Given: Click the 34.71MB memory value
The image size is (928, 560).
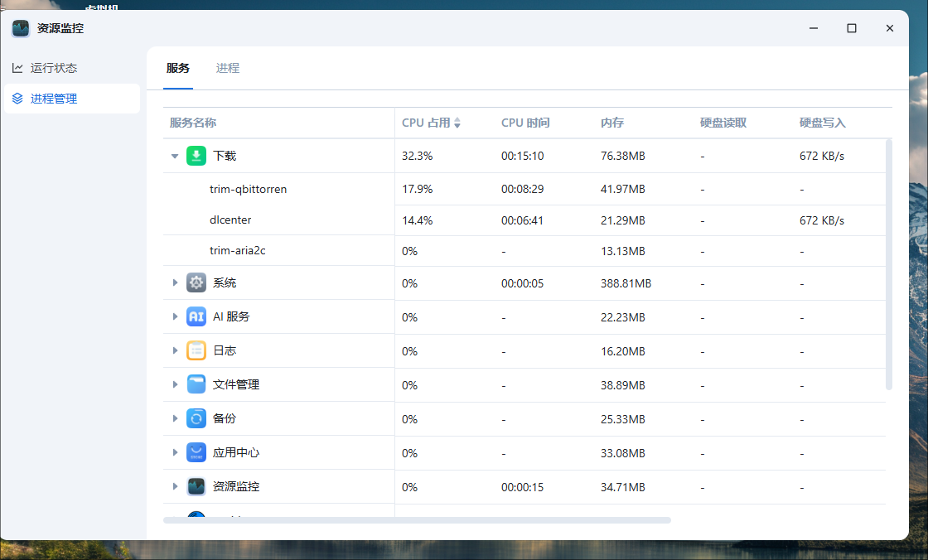Looking at the screenshot, I should tap(622, 487).
